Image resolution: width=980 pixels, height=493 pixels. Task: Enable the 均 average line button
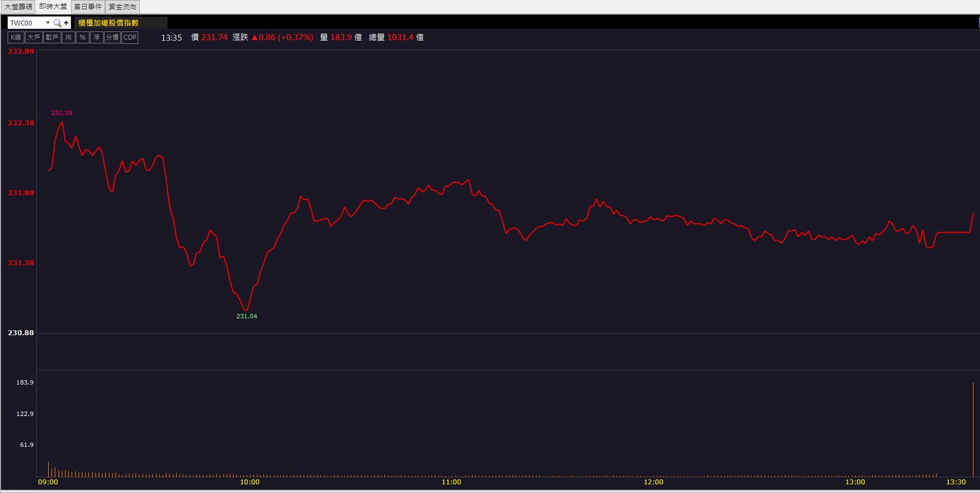68,37
